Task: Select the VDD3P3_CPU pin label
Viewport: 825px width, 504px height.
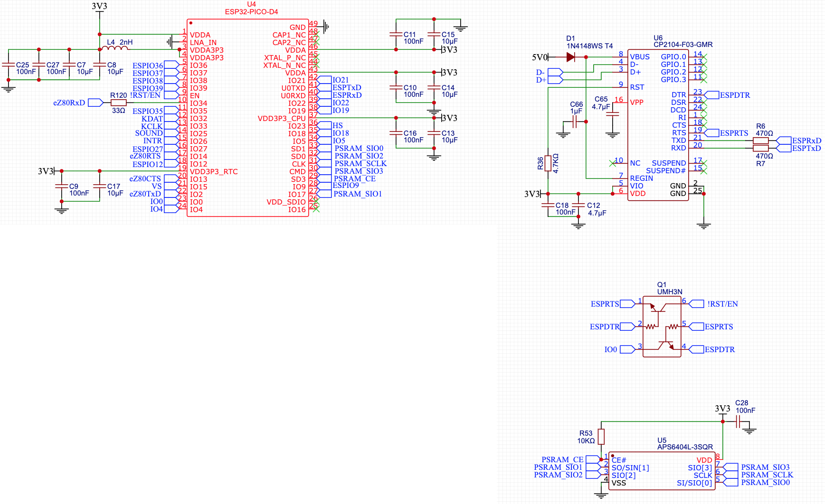Action: tap(282, 119)
